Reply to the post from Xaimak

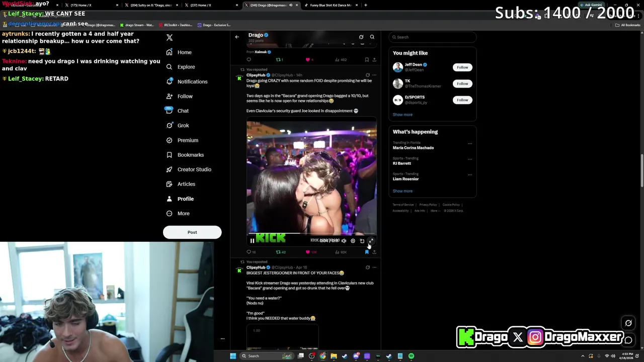coord(249,60)
